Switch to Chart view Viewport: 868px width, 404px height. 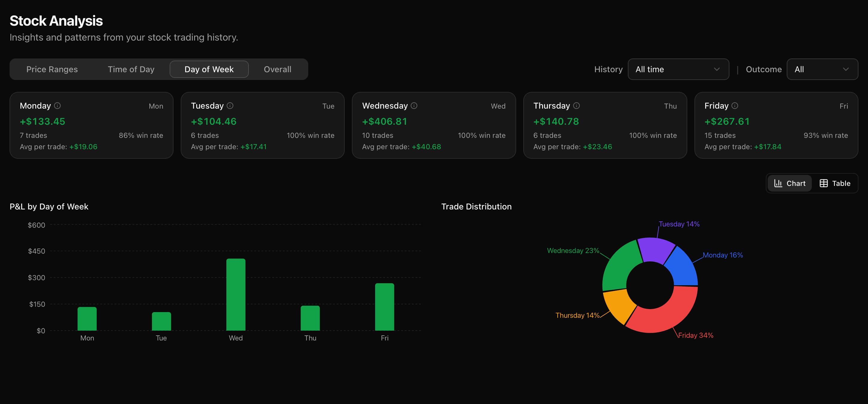pyautogui.click(x=789, y=183)
